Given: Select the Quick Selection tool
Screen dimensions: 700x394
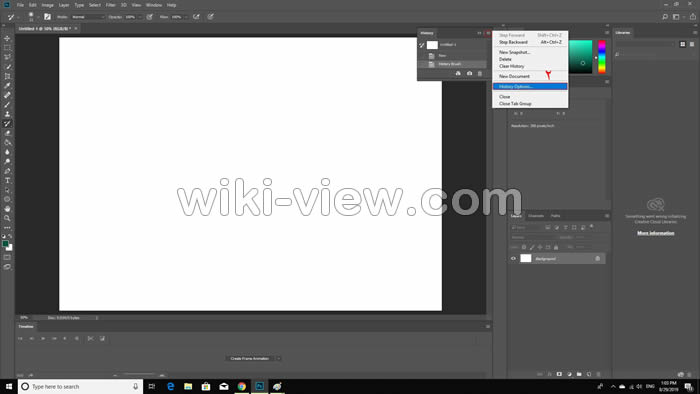Looking at the screenshot, I should pos(7,67).
